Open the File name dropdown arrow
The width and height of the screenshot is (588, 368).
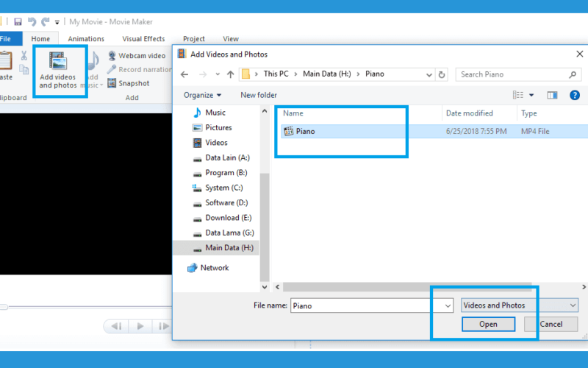coord(448,305)
